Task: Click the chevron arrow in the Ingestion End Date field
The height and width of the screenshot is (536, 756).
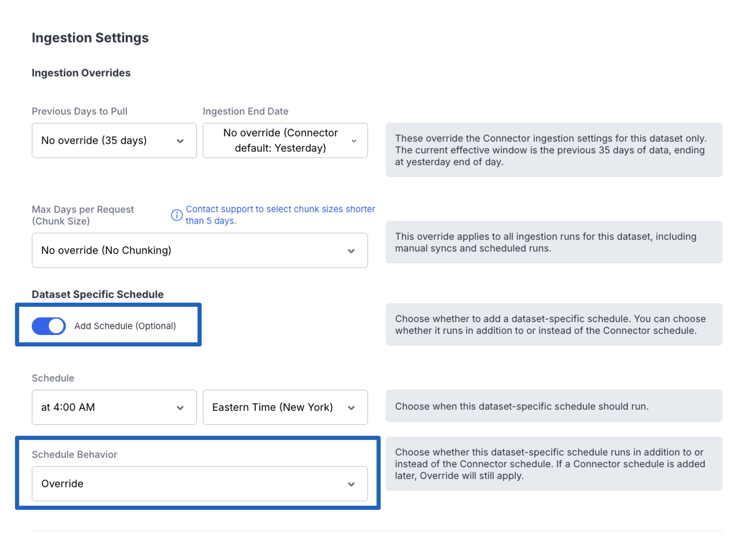Action: tap(354, 141)
